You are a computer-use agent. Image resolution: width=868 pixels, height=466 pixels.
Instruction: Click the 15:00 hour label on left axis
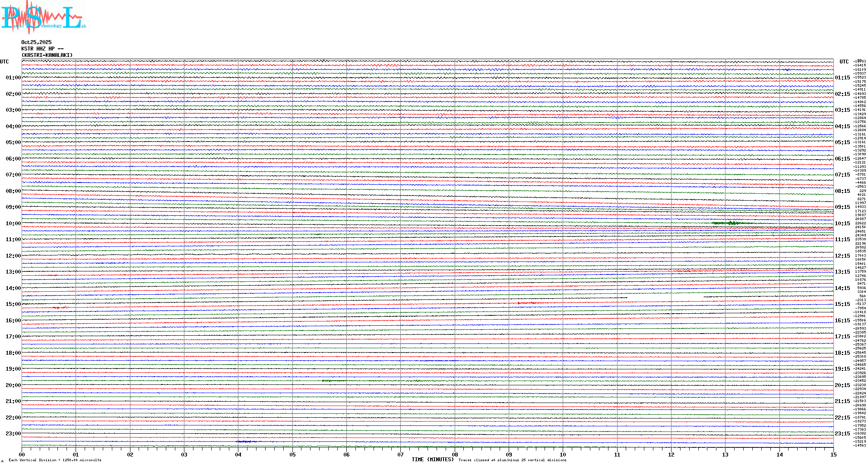(13, 304)
